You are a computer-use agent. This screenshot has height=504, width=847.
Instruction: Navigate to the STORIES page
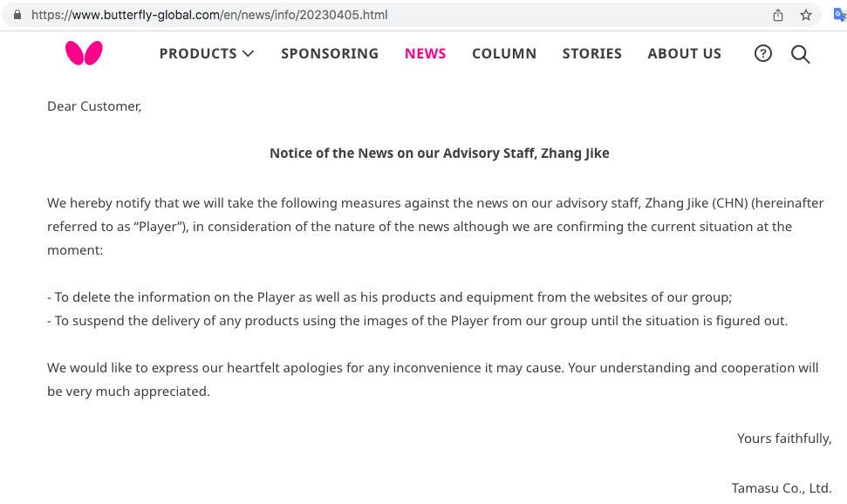tap(592, 54)
